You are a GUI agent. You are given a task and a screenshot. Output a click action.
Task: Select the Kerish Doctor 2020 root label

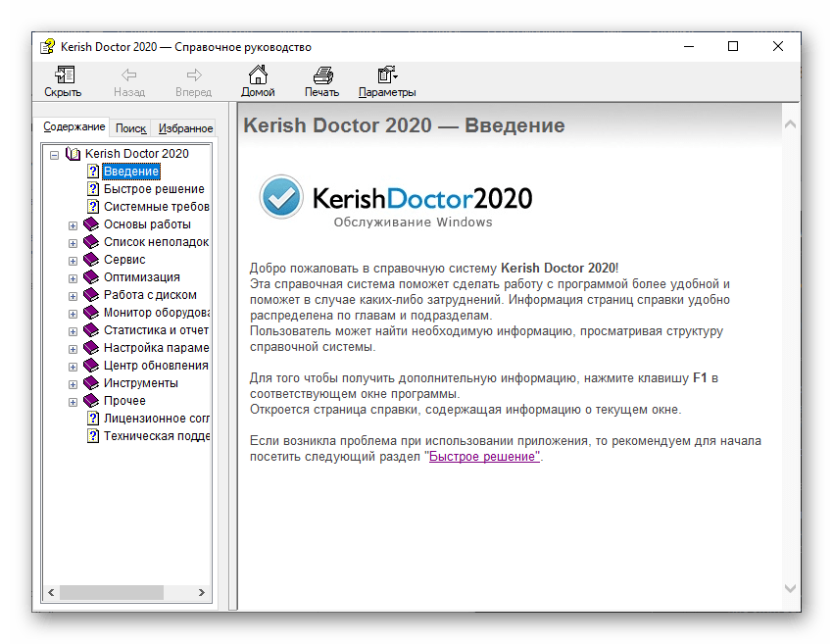[137, 154]
